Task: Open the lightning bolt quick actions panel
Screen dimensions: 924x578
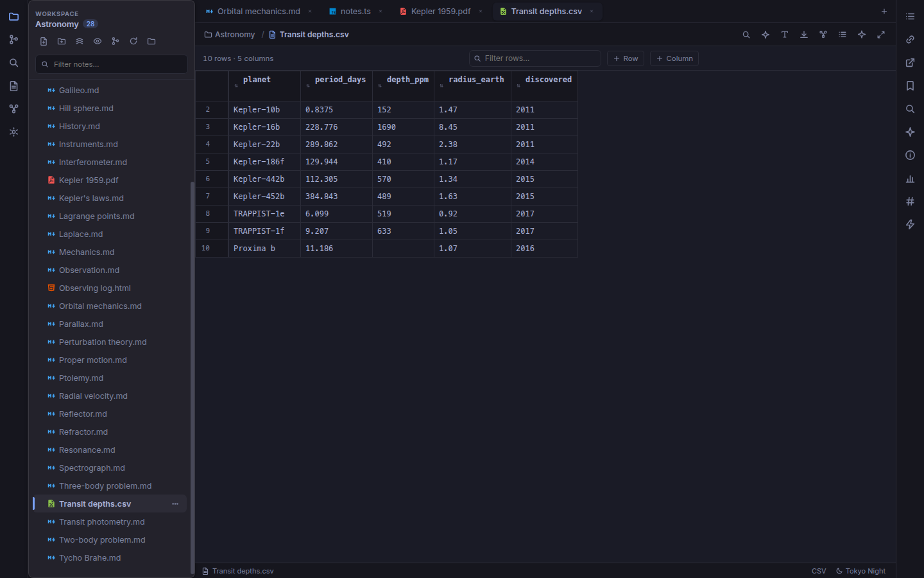Action: (x=910, y=225)
